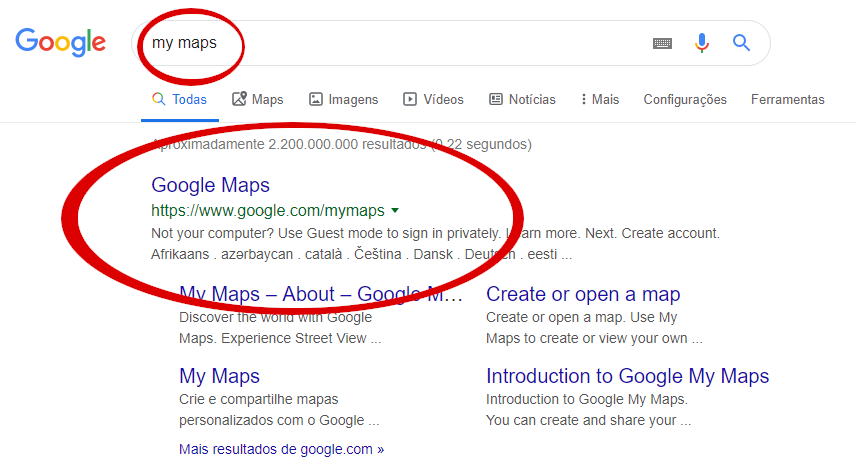Select the Todas tab

(180, 99)
